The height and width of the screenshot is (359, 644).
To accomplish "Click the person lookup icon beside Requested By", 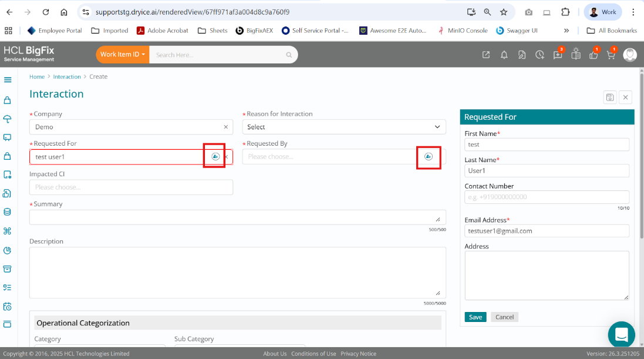I will tap(428, 157).
